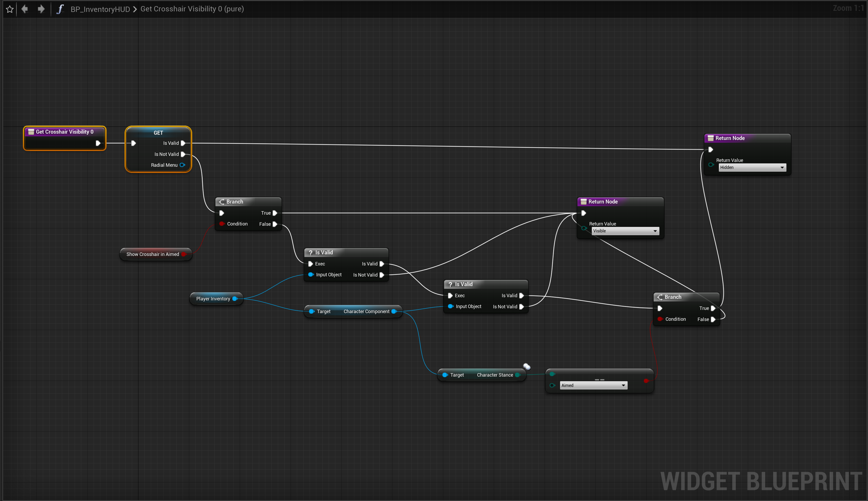Viewport: 868px width, 501px height.
Task: Open the Hidden return value dropdown
Action: (752, 168)
